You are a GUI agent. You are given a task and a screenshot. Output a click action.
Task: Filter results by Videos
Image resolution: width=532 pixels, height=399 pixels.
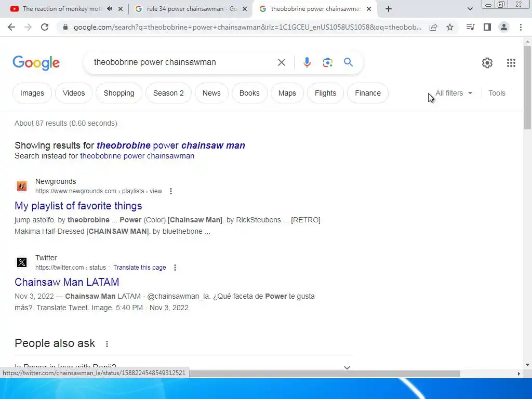pos(74,93)
